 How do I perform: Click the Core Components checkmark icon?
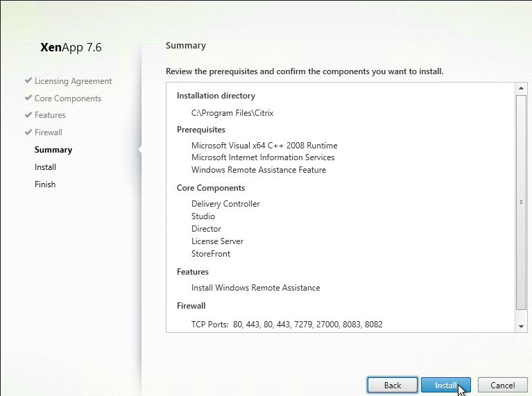point(28,98)
